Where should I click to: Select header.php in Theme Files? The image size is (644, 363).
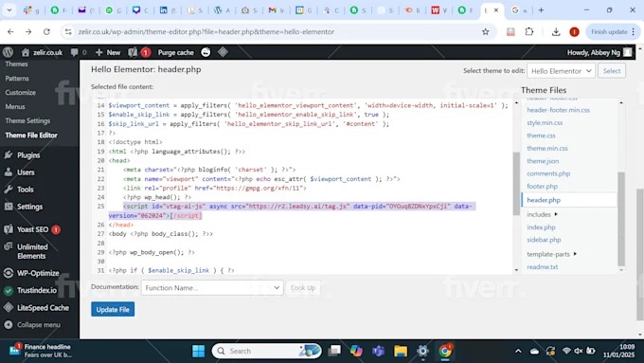click(544, 200)
